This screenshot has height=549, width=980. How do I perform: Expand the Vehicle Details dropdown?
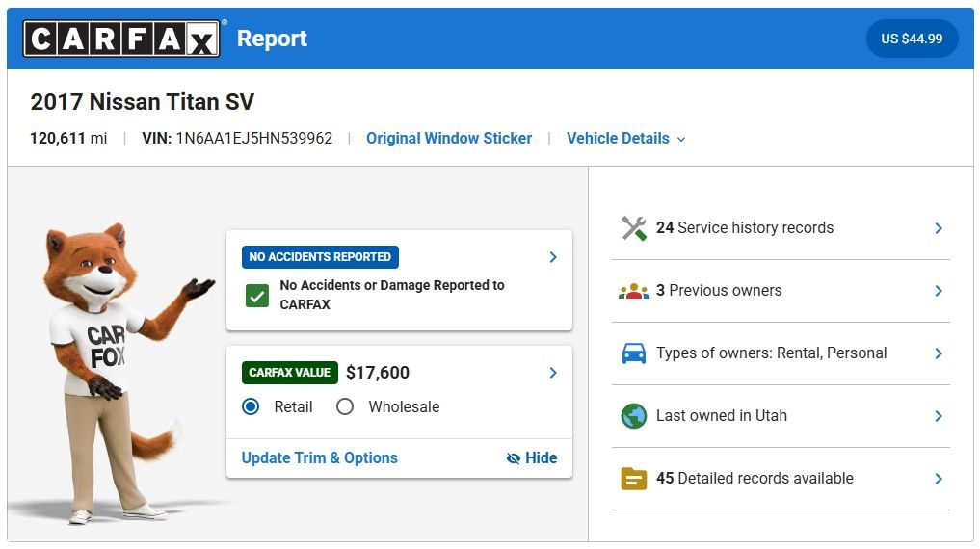click(x=625, y=139)
